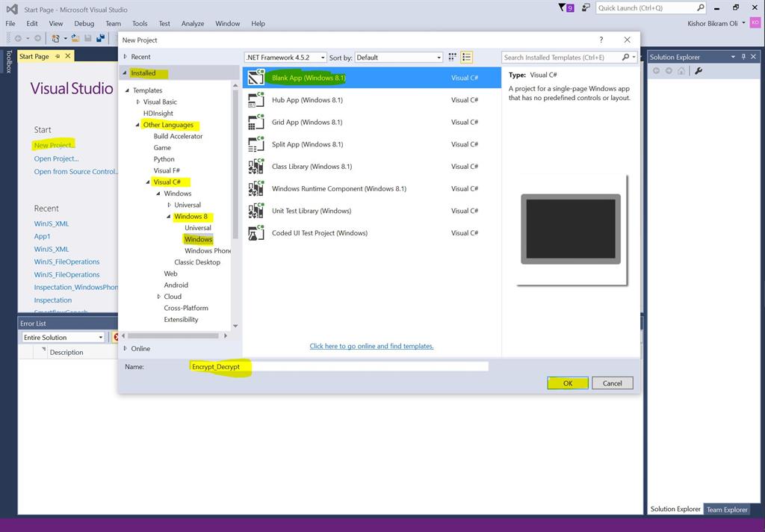Screen dimensions: 765x532
Task: Select the Classic Desktop tree item
Action: [x=197, y=262]
